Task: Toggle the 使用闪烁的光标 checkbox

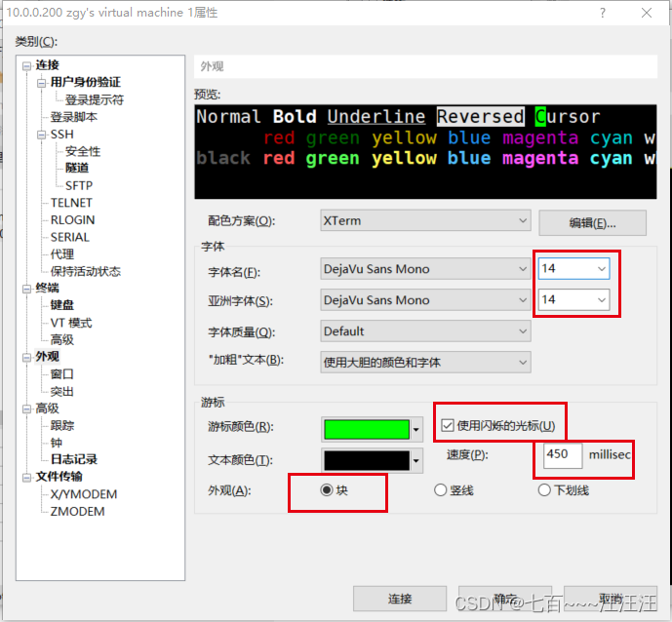Action: (448, 425)
